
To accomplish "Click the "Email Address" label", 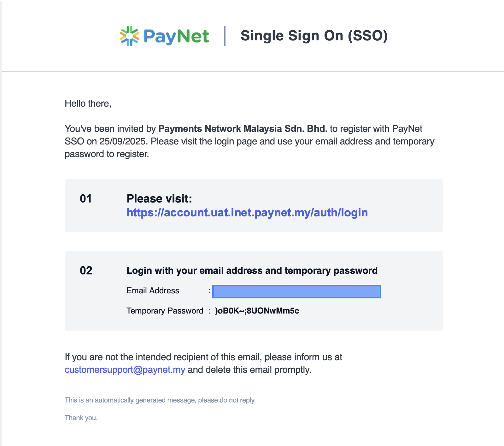I will pos(153,291).
